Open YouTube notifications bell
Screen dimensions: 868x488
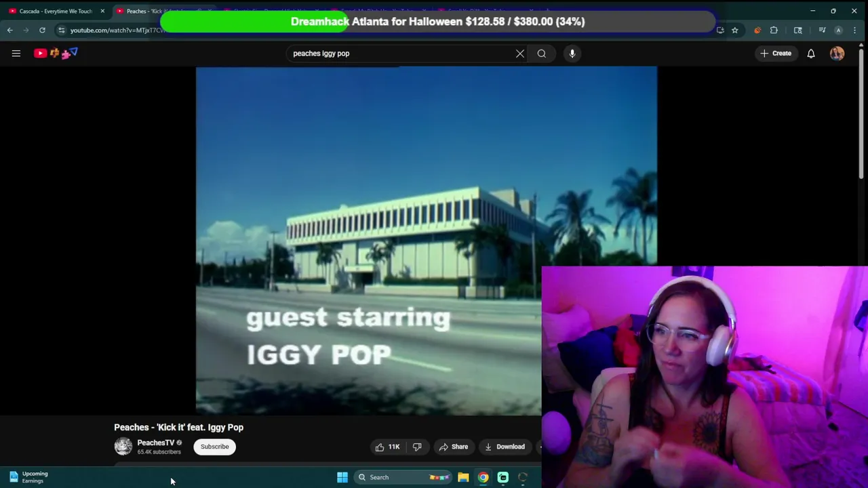pos(811,54)
